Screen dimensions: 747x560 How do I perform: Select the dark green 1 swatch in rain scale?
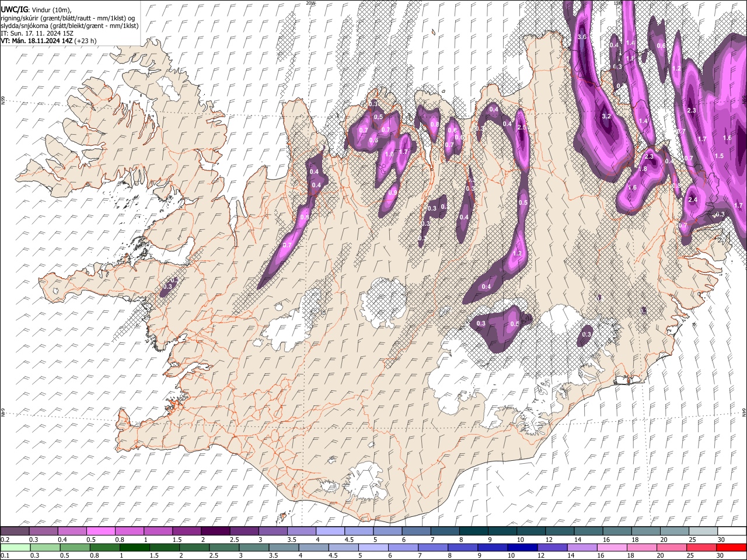click(x=134, y=547)
